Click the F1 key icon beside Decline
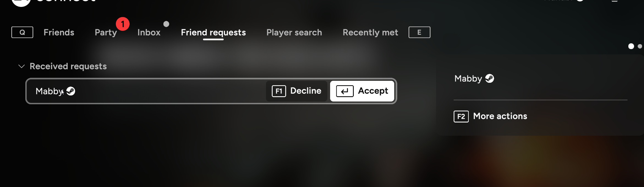The width and height of the screenshot is (644, 187). click(279, 91)
